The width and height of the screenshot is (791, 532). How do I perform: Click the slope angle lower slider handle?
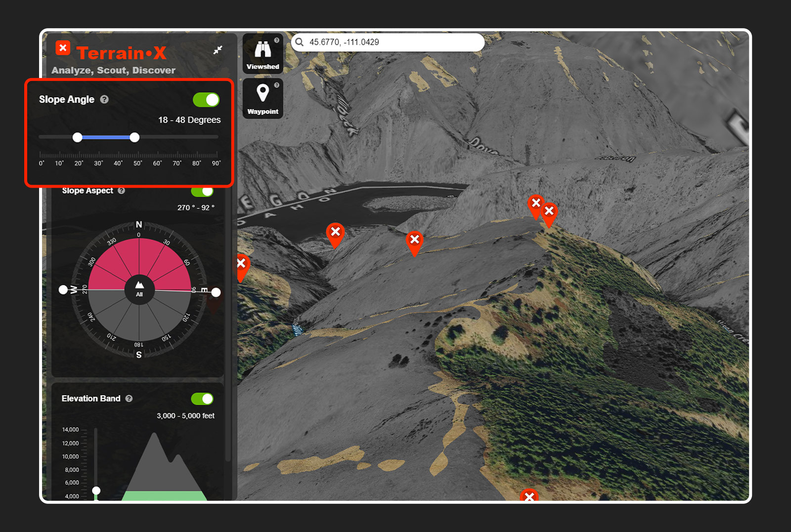point(78,137)
